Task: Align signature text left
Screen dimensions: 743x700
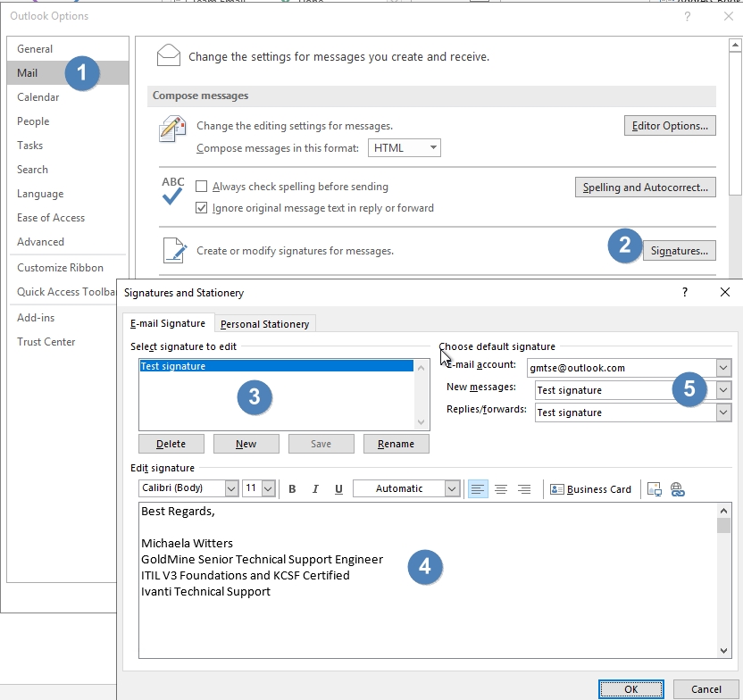Action: point(478,489)
